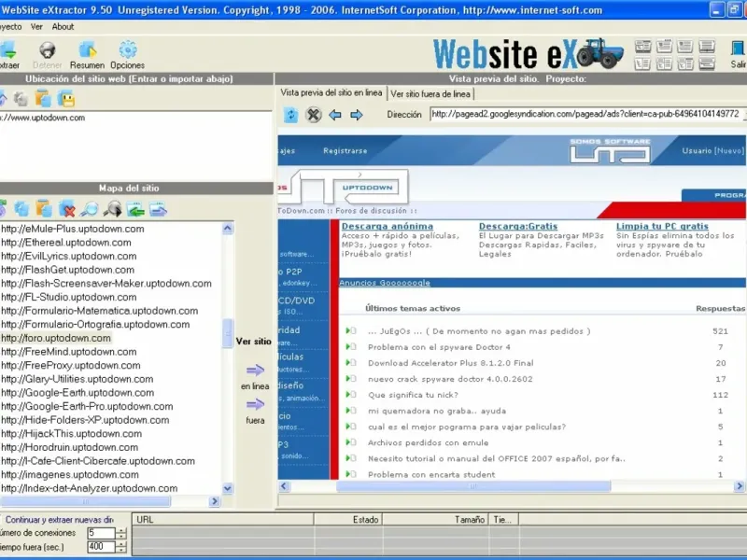The width and height of the screenshot is (747, 560).
Task: Go back with the left arrow icon
Action: [x=335, y=115]
